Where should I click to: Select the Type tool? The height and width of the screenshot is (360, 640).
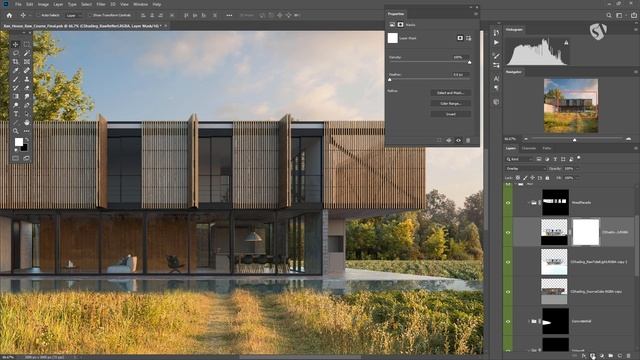pyautogui.click(x=16, y=114)
